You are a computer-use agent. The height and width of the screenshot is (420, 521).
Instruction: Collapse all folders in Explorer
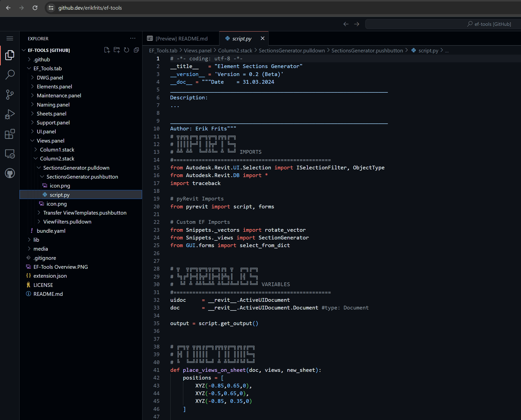[x=136, y=50]
